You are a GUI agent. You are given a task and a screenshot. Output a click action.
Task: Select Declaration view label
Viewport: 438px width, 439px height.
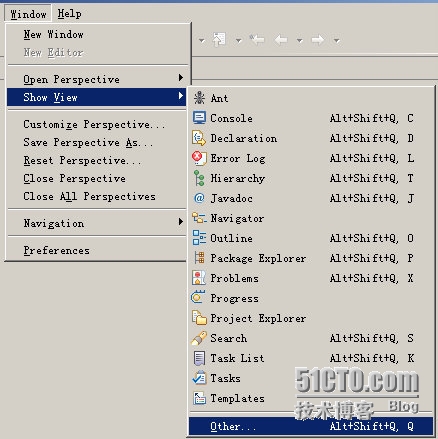click(x=244, y=138)
